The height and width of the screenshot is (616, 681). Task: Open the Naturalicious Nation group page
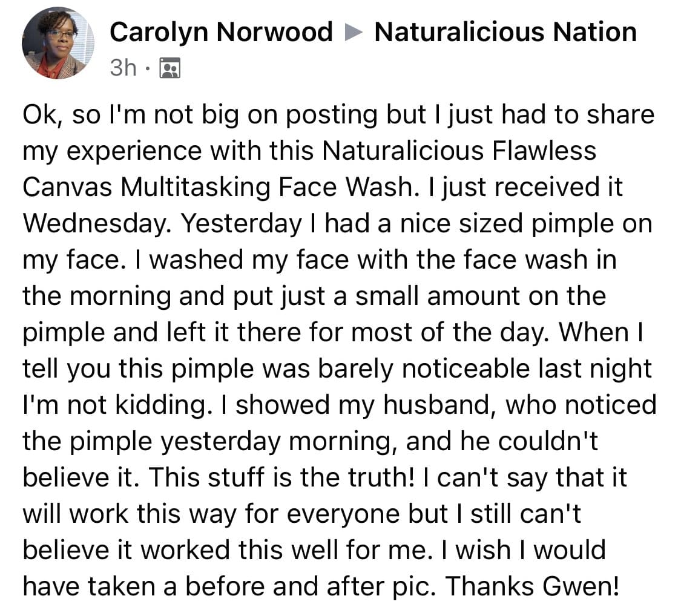pos(505,31)
